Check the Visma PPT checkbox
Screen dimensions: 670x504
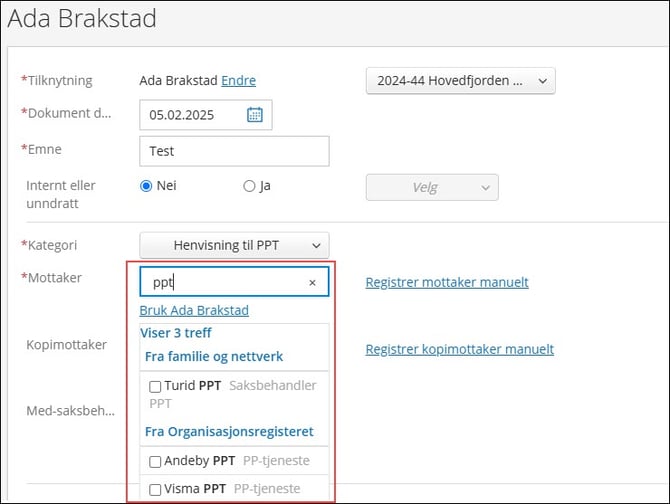click(x=155, y=490)
